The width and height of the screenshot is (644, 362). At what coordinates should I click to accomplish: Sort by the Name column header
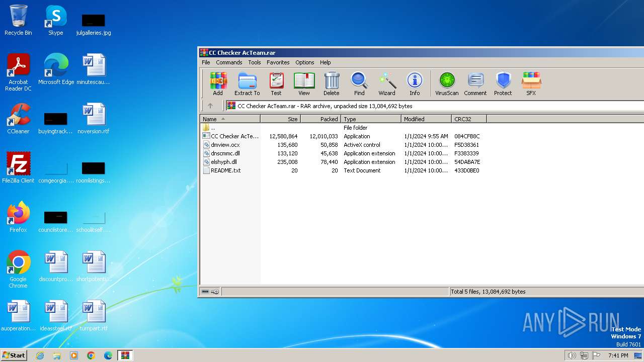click(x=230, y=119)
